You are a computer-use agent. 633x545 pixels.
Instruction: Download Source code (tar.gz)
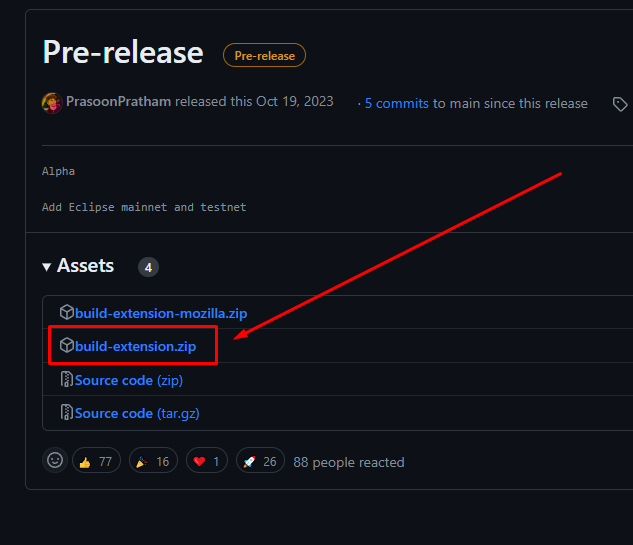click(x=137, y=413)
